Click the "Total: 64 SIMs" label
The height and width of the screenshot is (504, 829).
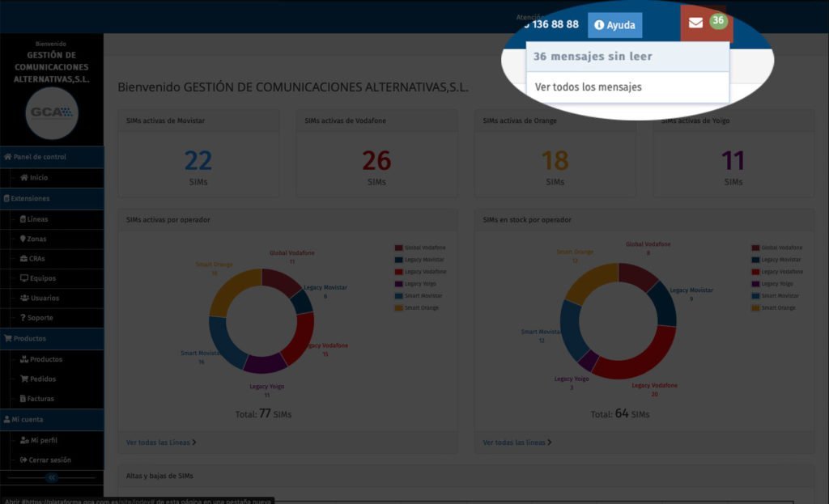pos(619,413)
